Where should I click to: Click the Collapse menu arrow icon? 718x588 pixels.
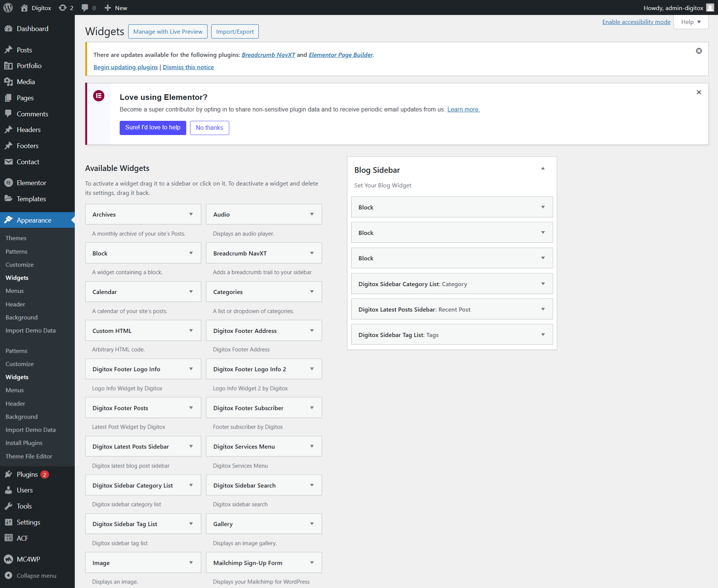click(x=9, y=576)
